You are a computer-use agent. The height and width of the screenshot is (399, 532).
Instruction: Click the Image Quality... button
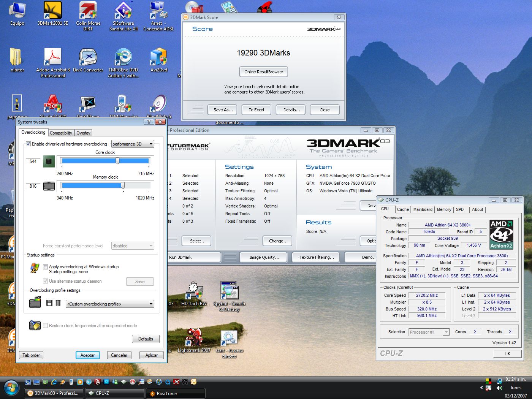[x=264, y=257]
